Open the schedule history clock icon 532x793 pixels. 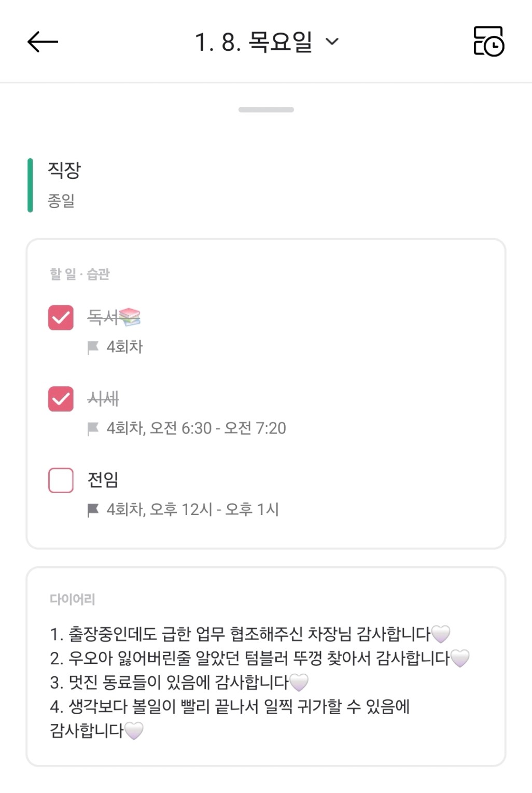tap(488, 41)
